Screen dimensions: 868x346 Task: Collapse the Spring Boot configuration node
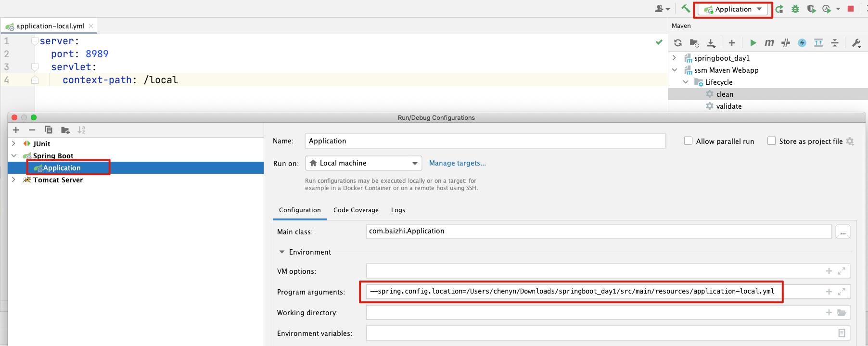13,155
